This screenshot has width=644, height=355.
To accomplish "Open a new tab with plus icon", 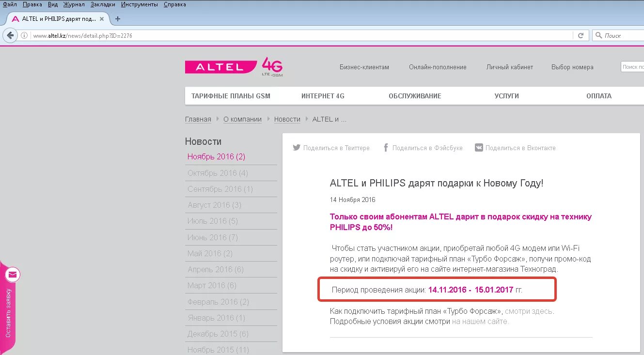I will pyautogui.click(x=117, y=19).
